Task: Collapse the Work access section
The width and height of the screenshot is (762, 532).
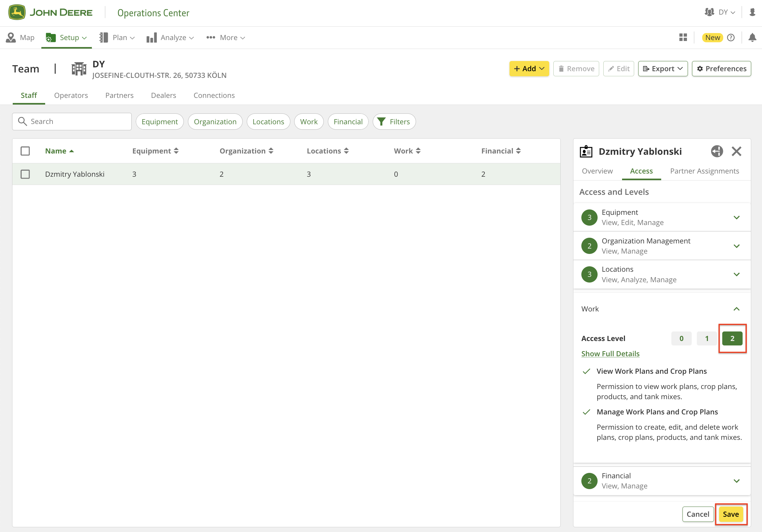Action: 737,309
